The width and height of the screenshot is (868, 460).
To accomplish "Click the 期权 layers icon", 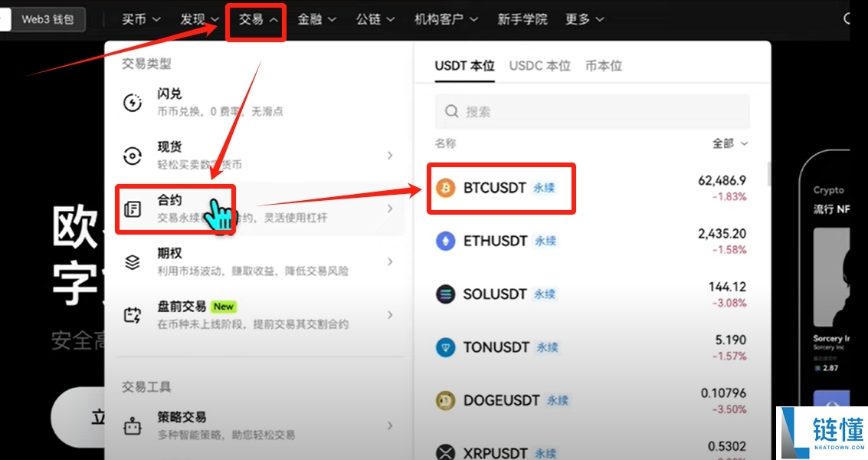I will (x=133, y=262).
